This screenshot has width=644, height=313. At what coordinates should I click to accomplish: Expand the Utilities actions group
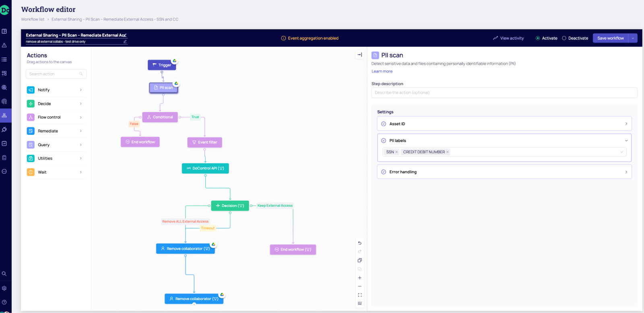(81, 158)
